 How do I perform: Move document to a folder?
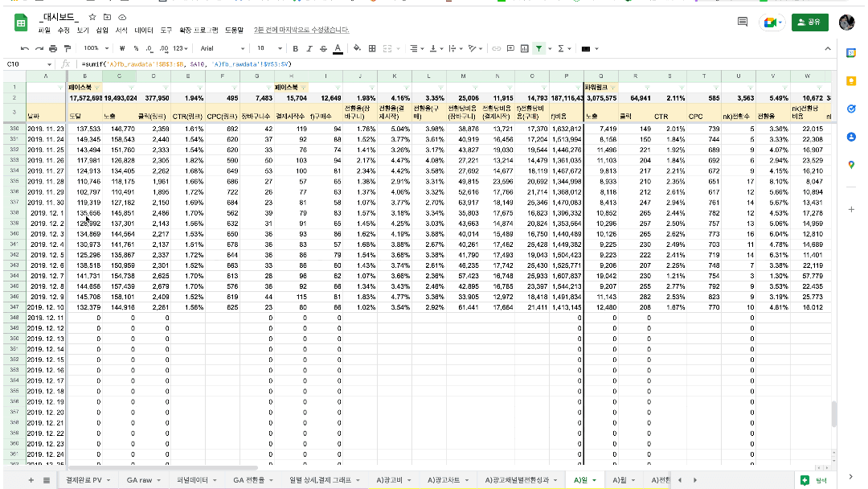tap(108, 17)
